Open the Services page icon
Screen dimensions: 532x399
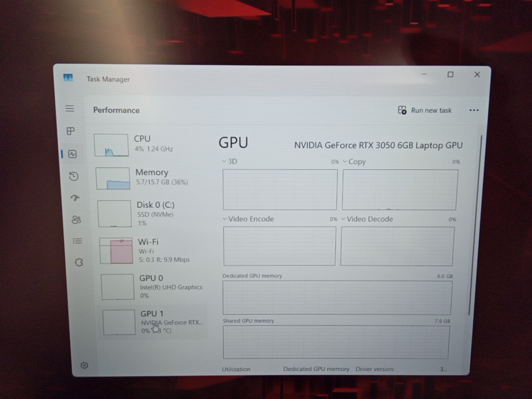(79, 262)
